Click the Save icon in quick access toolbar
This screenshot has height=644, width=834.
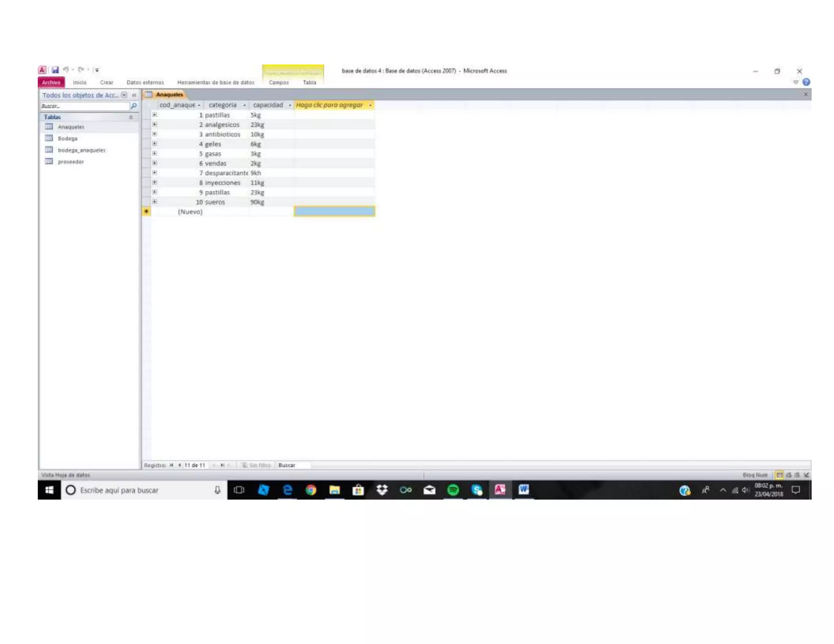tap(55, 70)
